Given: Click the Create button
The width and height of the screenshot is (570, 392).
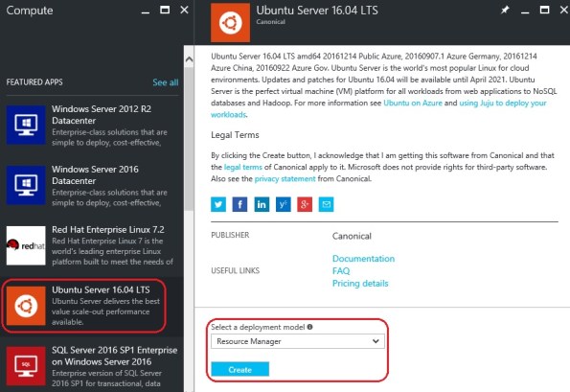Looking at the screenshot, I should click(239, 369).
